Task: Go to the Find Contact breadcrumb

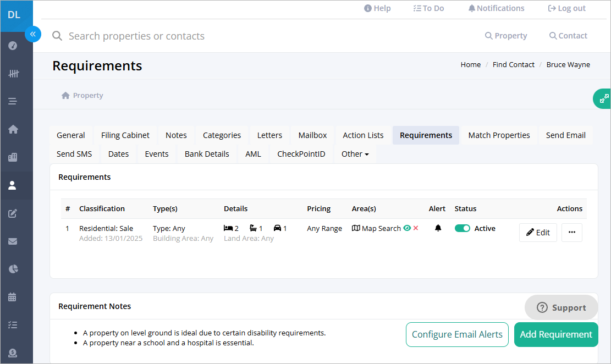Action: point(513,65)
